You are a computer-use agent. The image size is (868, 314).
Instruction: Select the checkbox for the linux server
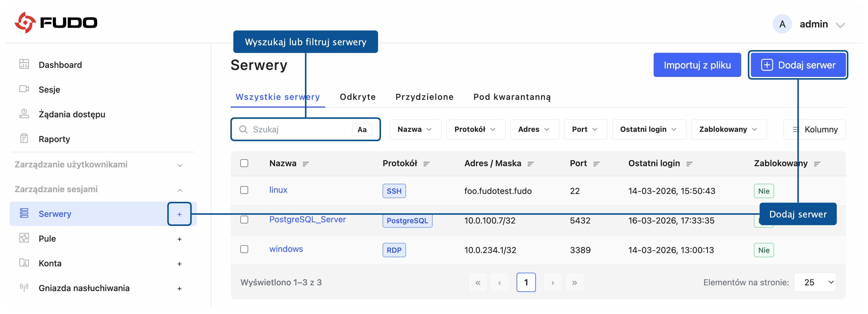pos(244,190)
